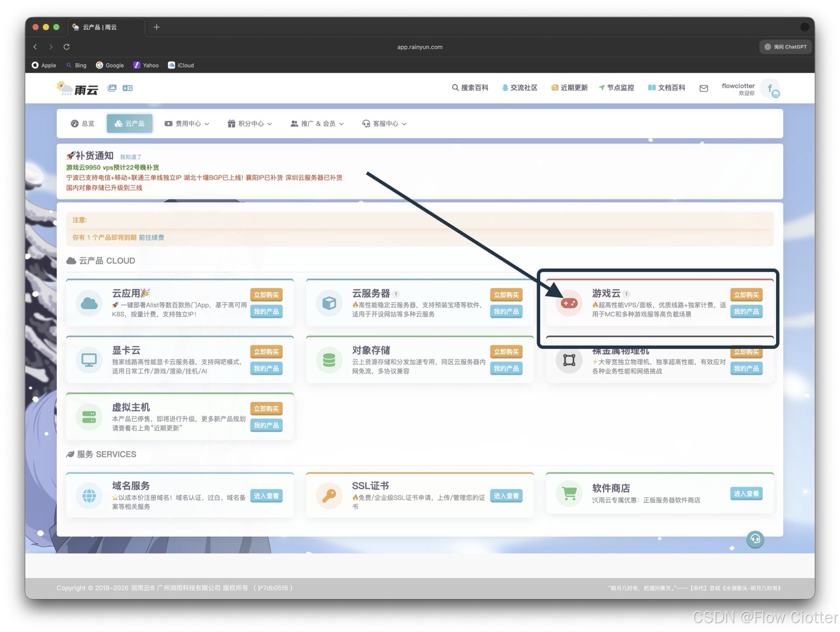Click 我的产品 under 云服务器
The image size is (840, 632).
(x=506, y=312)
